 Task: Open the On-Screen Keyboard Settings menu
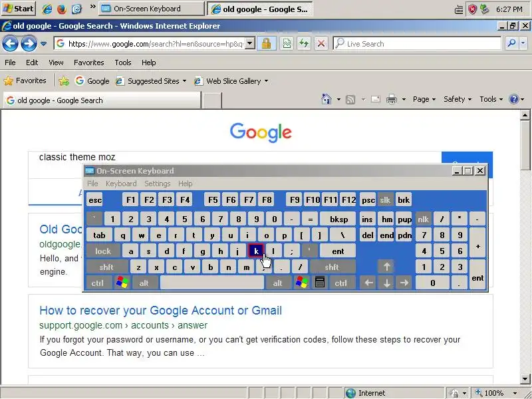tap(158, 184)
